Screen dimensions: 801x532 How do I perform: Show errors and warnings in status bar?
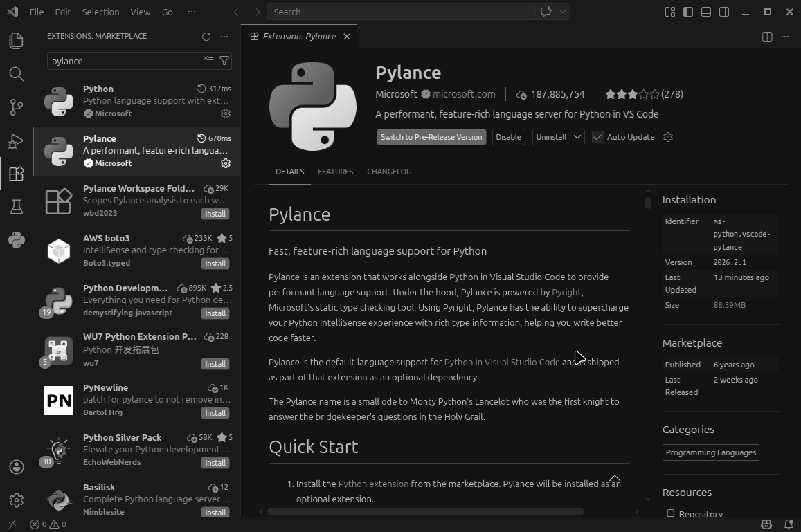click(48, 524)
